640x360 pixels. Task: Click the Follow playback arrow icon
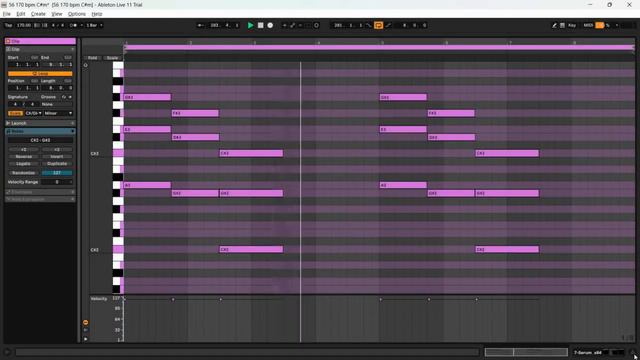[200, 25]
